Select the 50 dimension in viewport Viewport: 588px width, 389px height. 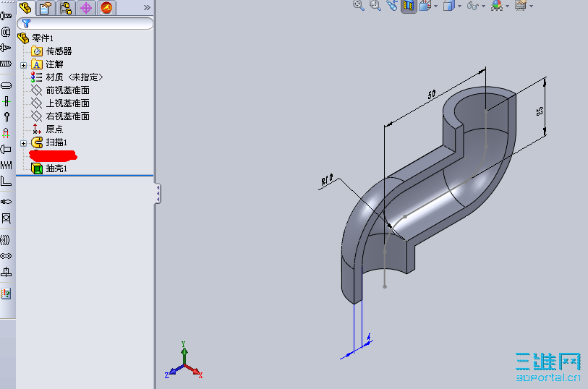[432, 94]
